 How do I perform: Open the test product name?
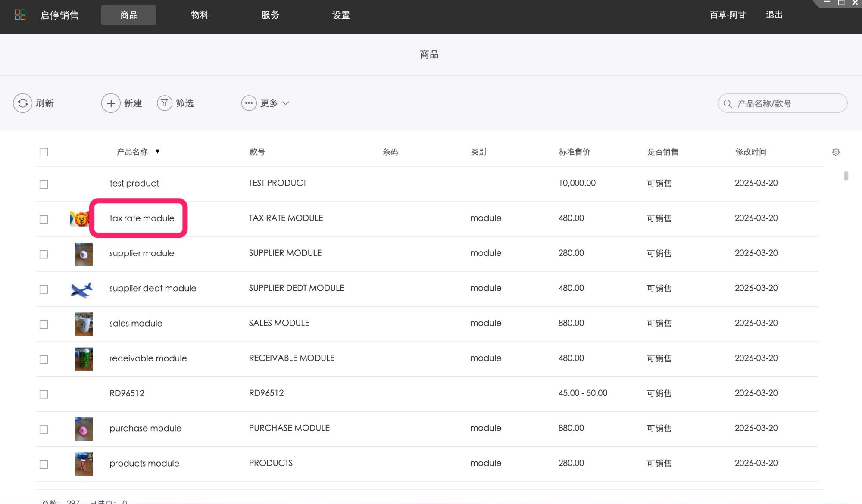[134, 184]
